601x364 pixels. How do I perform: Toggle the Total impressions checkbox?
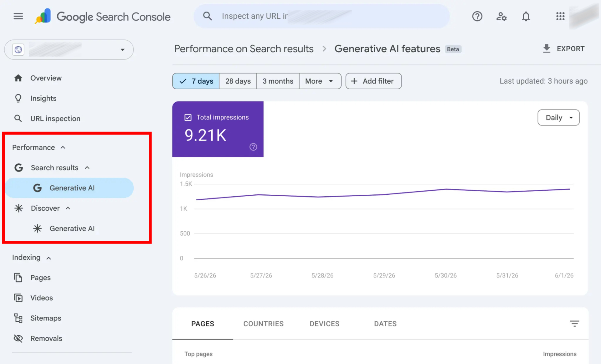click(x=188, y=117)
